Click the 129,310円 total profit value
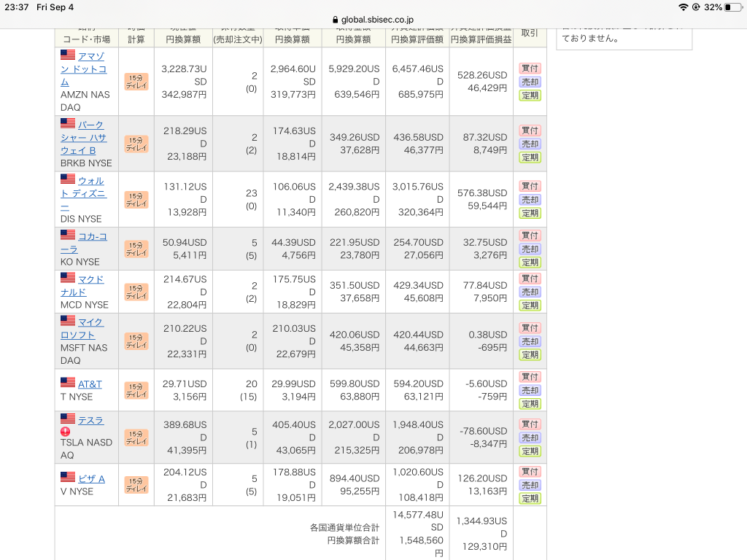The width and height of the screenshot is (747, 560). (x=484, y=547)
